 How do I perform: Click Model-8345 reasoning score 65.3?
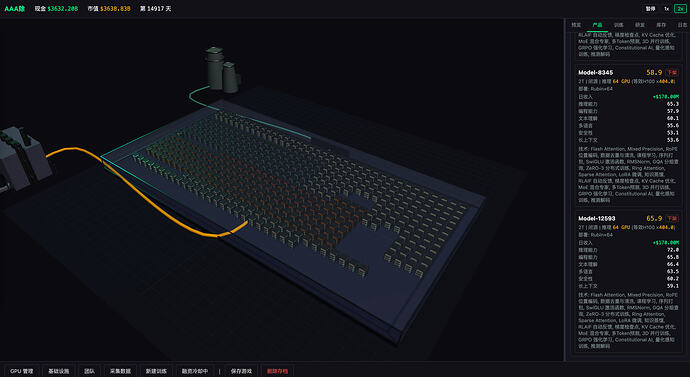(673, 104)
